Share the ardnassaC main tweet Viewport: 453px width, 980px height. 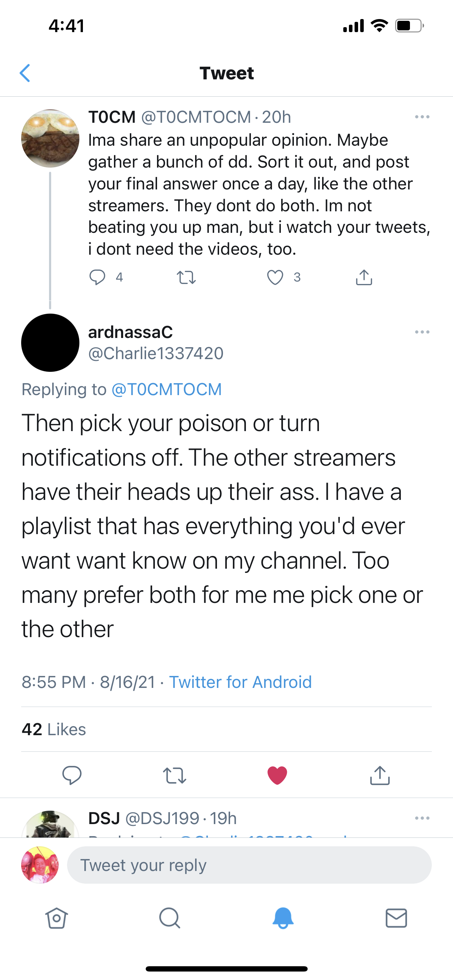tap(380, 775)
